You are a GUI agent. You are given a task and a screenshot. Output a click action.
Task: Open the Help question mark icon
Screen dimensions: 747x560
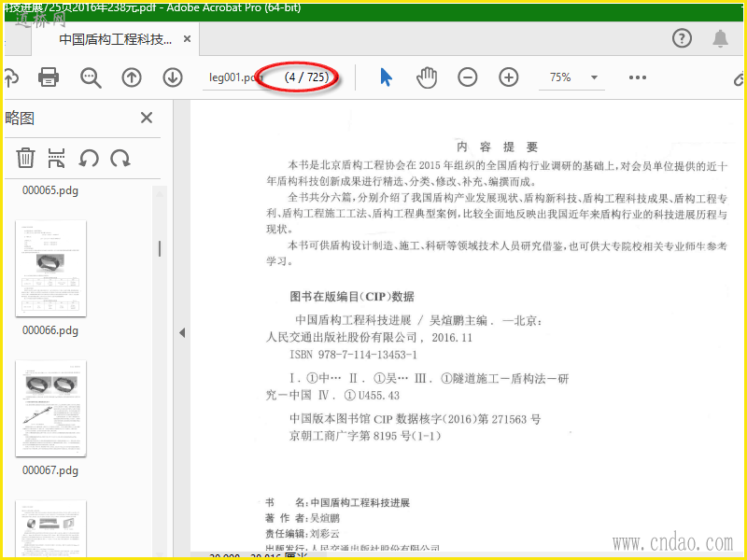[682, 38]
